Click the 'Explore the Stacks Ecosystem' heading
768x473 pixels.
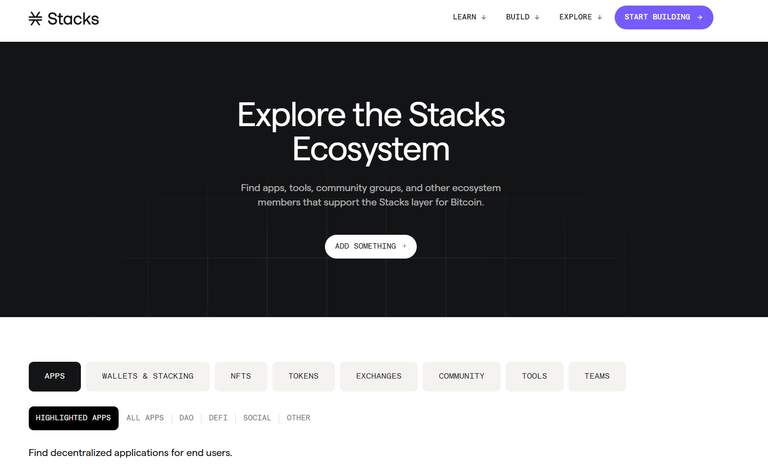pos(371,132)
